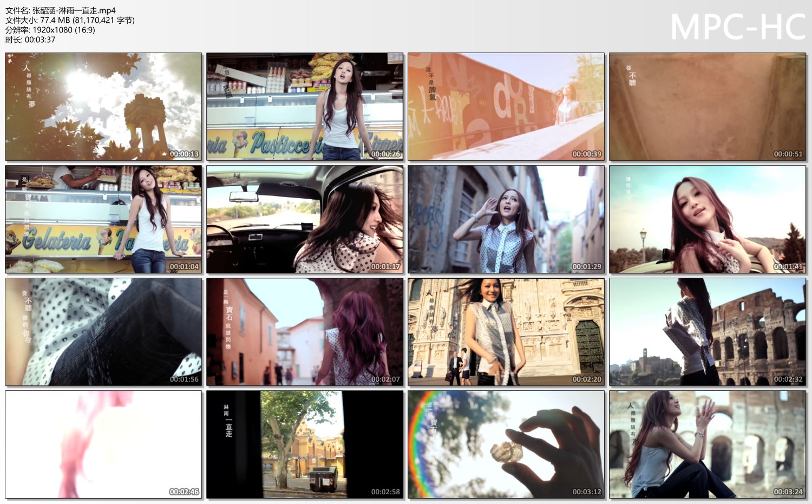This screenshot has height=504, width=812.
Task: Open the graffiti wall thumbnail at 00:00:39
Action: [x=506, y=107]
